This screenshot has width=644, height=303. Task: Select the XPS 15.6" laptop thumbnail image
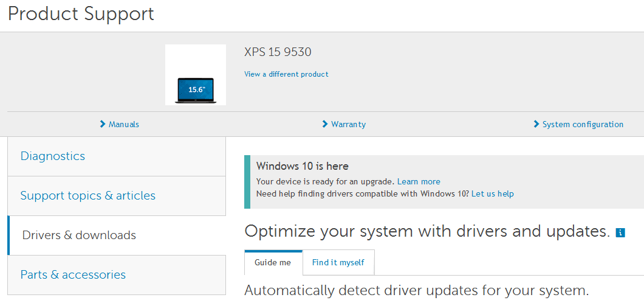tap(196, 75)
